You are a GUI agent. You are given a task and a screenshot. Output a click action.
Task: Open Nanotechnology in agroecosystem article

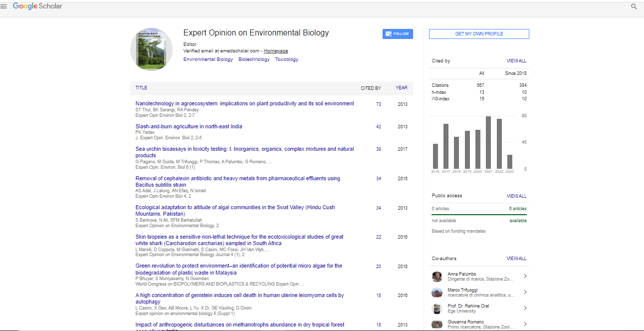(x=245, y=104)
